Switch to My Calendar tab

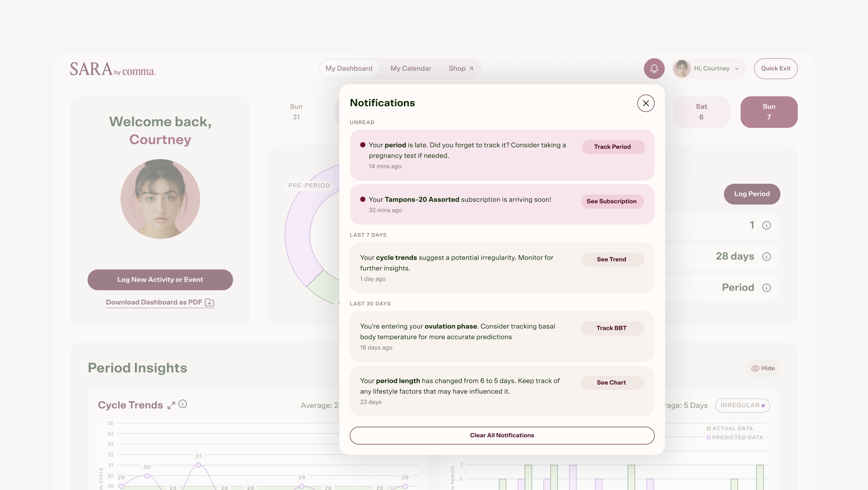(411, 68)
